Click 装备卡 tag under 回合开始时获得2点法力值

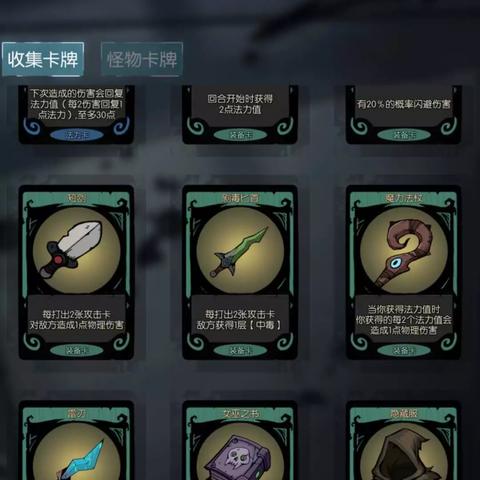tap(240, 135)
